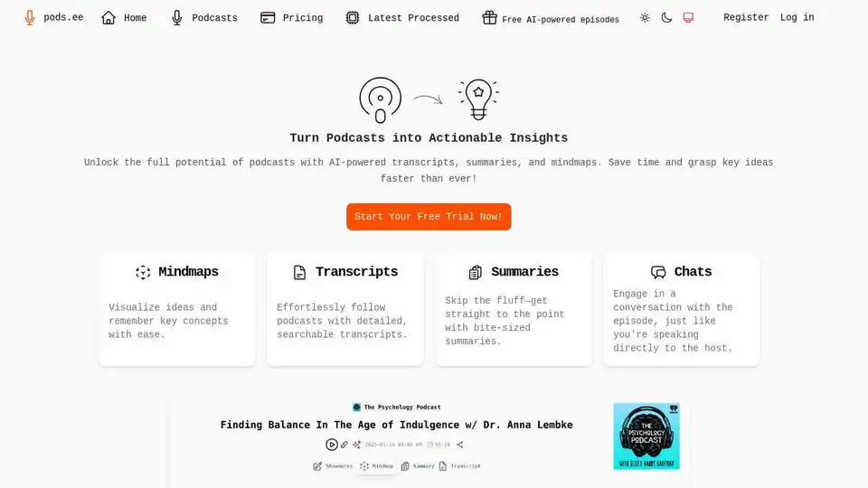Share the episode via share icon
This screenshot has width=868, height=488.
click(x=459, y=445)
